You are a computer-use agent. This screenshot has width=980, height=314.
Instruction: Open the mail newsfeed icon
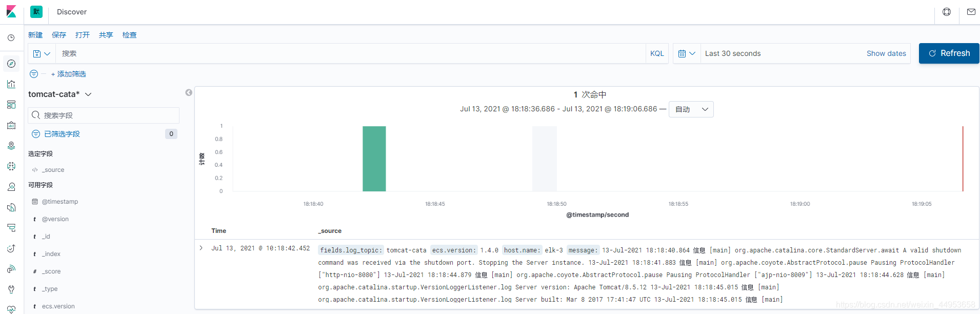[971, 12]
